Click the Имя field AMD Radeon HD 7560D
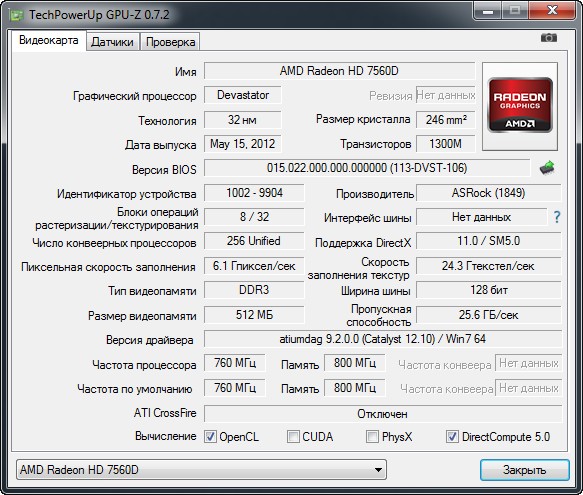 pos(339,71)
